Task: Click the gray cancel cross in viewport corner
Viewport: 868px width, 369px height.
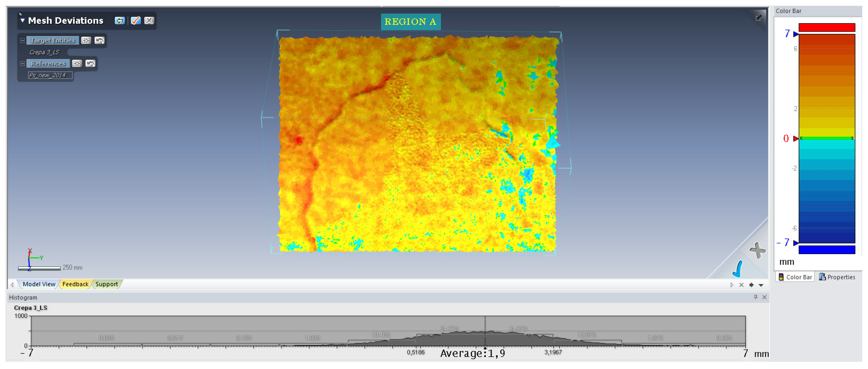Action: 758,250
